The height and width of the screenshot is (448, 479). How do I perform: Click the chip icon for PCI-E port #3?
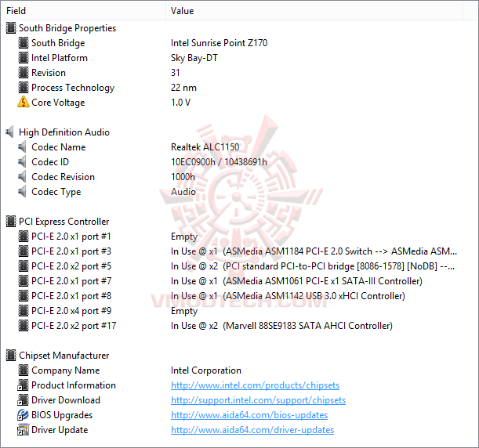click(x=24, y=251)
